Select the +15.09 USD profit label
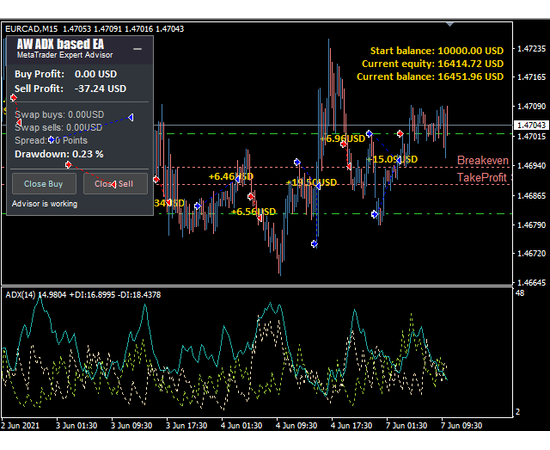This screenshot has width=550, height=450. [392, 160]
